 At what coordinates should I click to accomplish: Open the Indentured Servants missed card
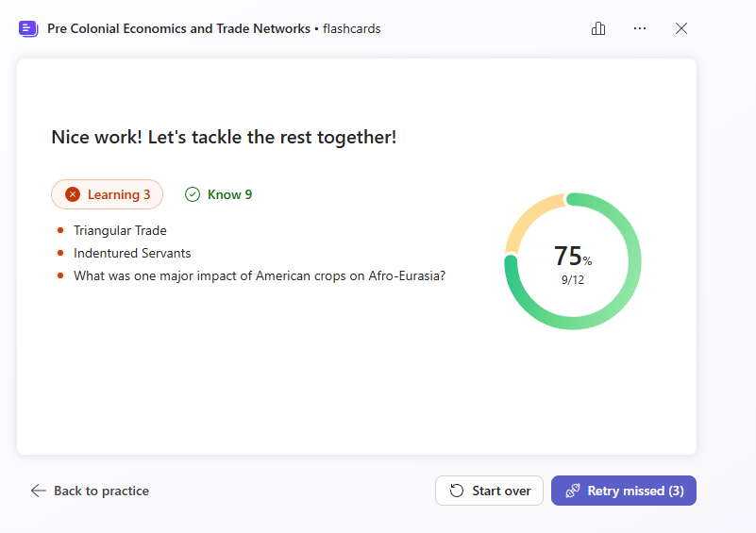point(132,253)
